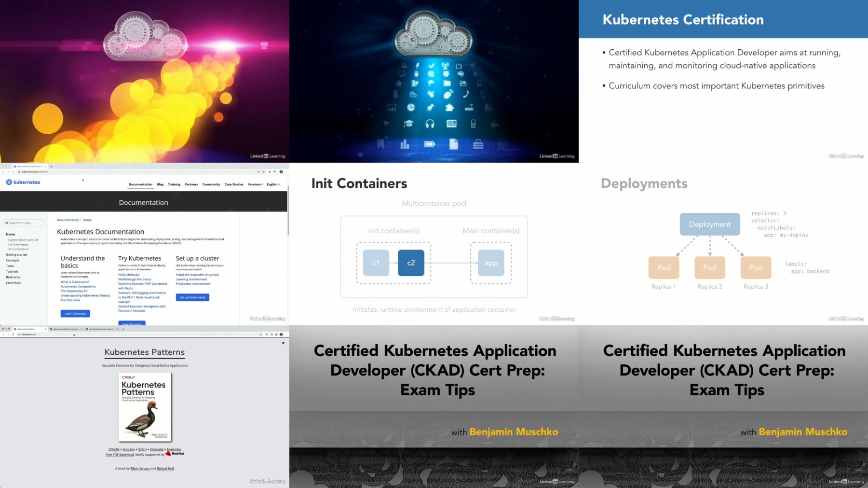Open the Training navigation item
868x488 pixels.
tap(174, 184)
